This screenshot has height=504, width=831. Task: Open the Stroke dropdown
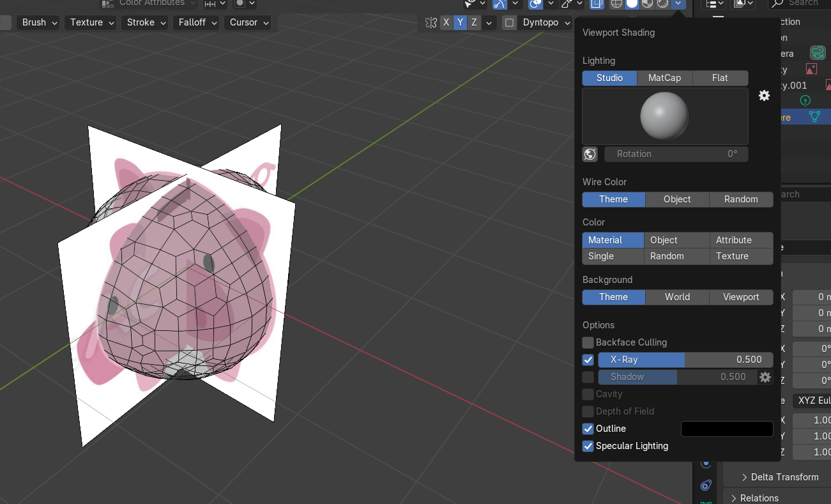click(144, 22)
